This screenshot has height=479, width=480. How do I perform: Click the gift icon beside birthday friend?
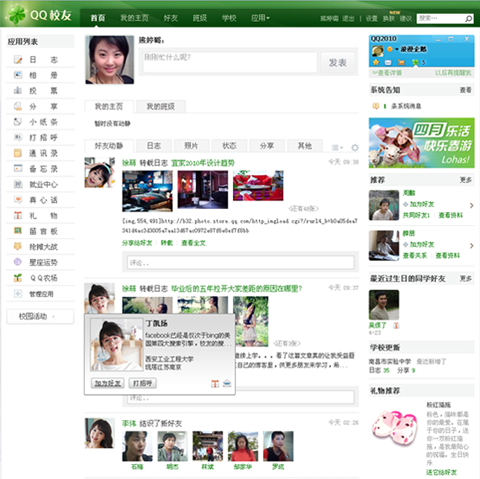396,325
